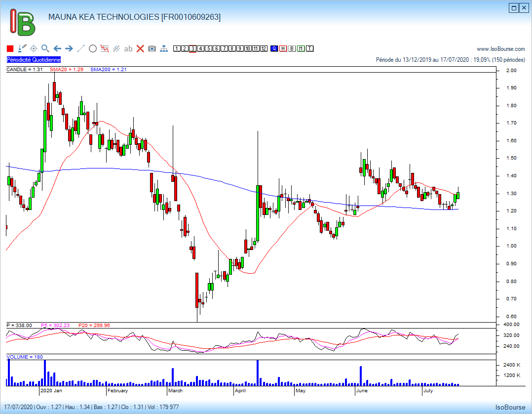Click the March timeline label
Viewport: 532px width, 414px height.
(x=175, y=391)
